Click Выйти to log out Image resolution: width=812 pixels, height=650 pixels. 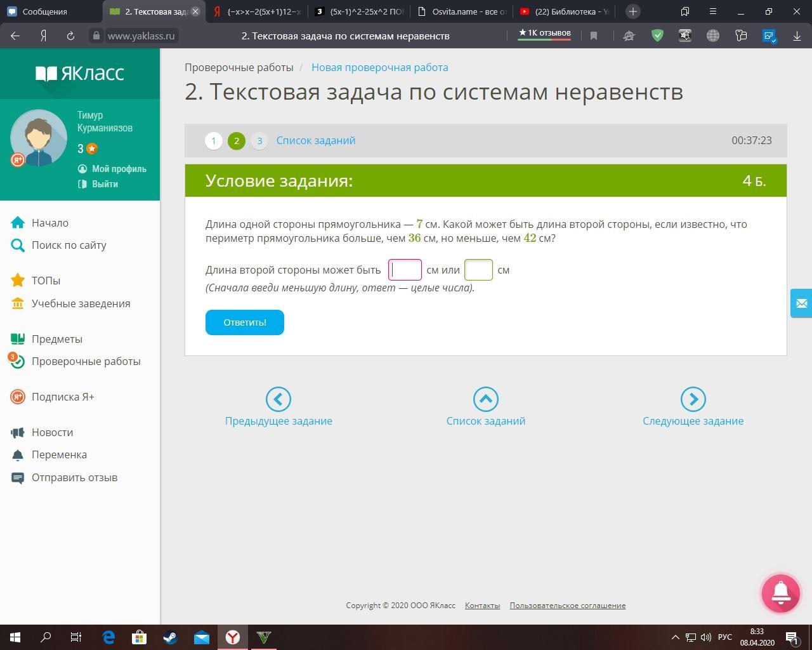click(x=105, y=184)
